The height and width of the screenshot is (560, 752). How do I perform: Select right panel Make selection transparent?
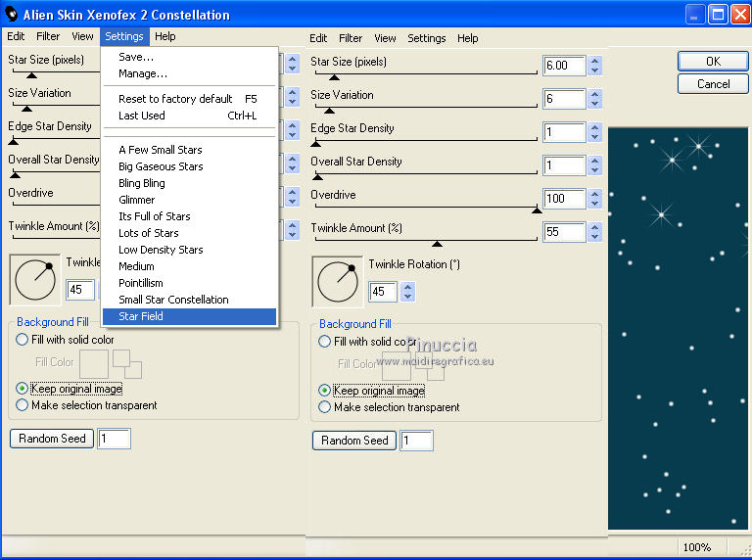coord(325,407)
